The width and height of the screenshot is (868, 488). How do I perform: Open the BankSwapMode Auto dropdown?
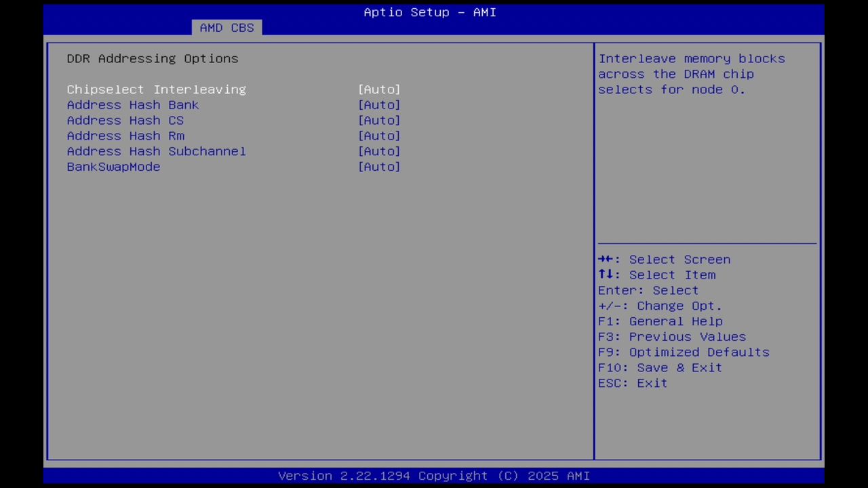(379, 167)
